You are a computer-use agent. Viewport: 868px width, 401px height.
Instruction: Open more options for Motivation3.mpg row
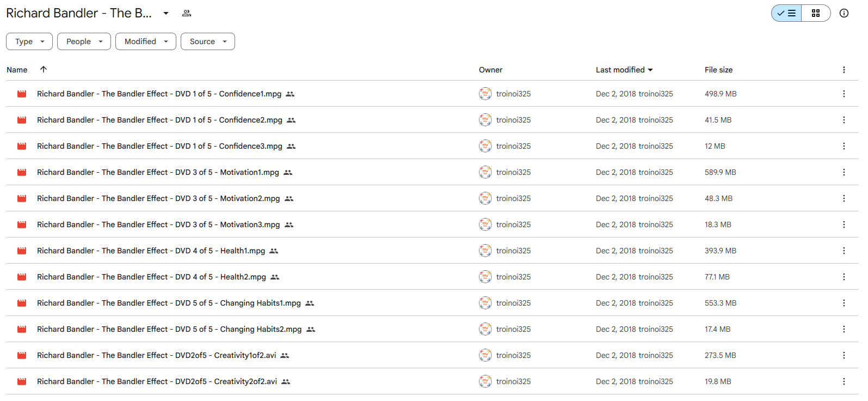tap(844, 224)
